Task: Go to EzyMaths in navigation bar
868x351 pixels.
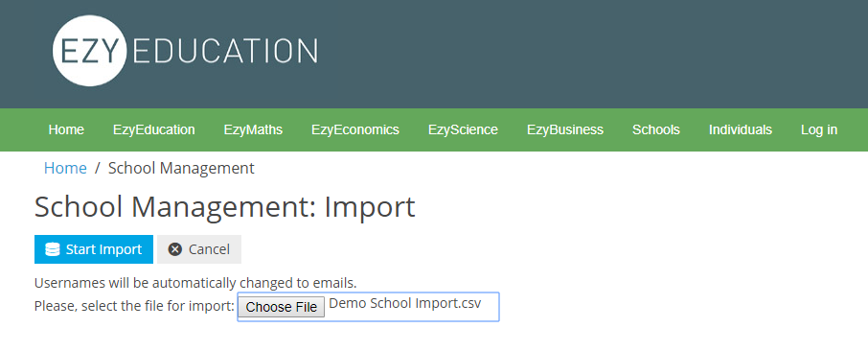Action: click(253, 129)
